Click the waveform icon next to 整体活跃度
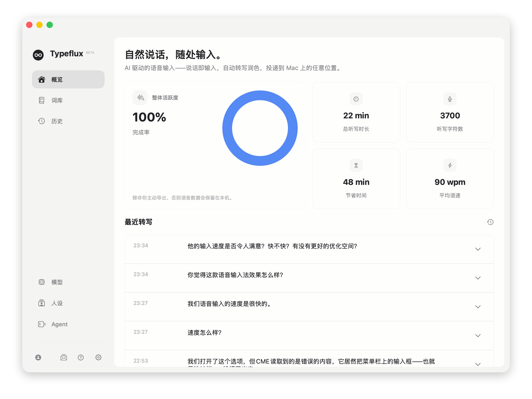Screen dimensions: 532x399 pos(141,98)
